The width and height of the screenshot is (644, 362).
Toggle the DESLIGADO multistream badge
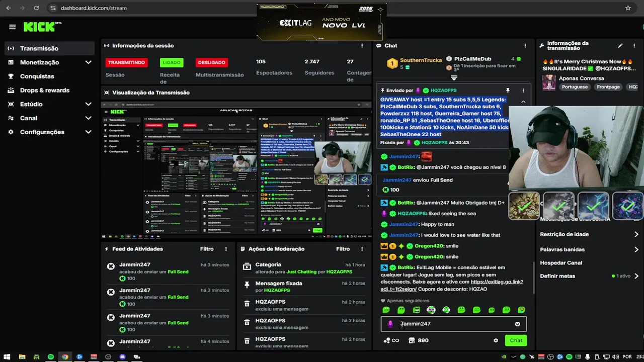pos(211,62)
